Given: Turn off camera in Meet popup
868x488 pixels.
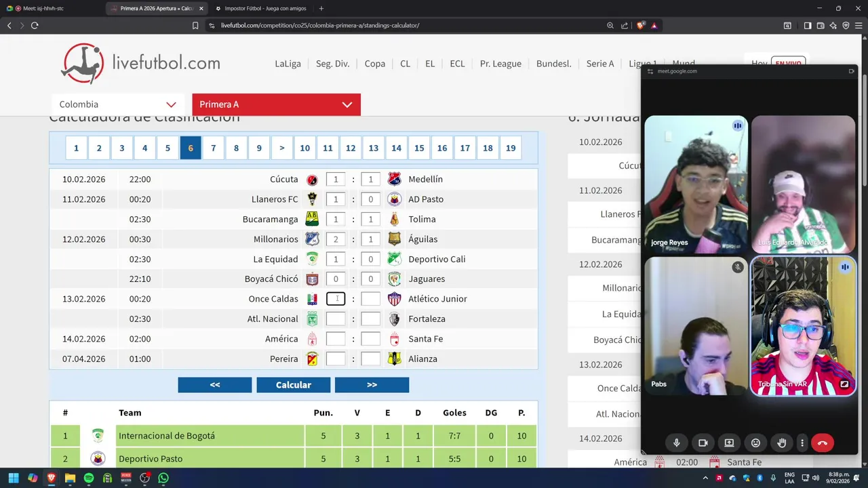Looking at the screenshot, I should (703, 443).
